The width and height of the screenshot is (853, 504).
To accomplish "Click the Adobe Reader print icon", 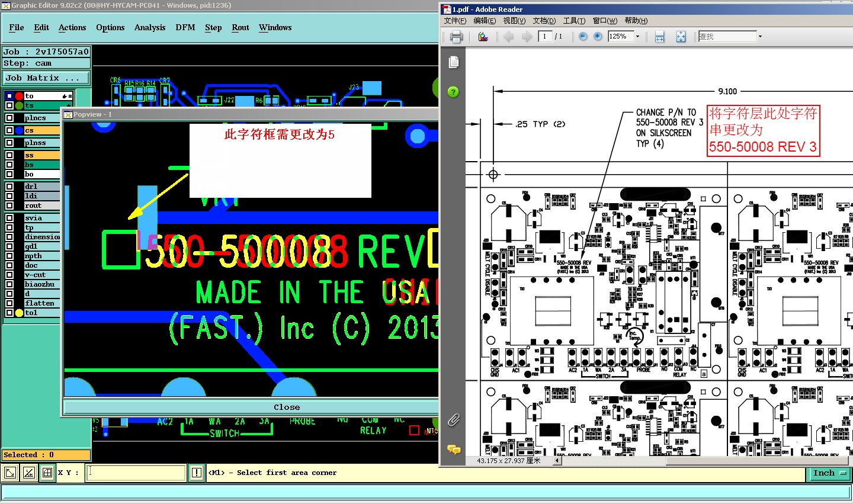I will (456, 37).
